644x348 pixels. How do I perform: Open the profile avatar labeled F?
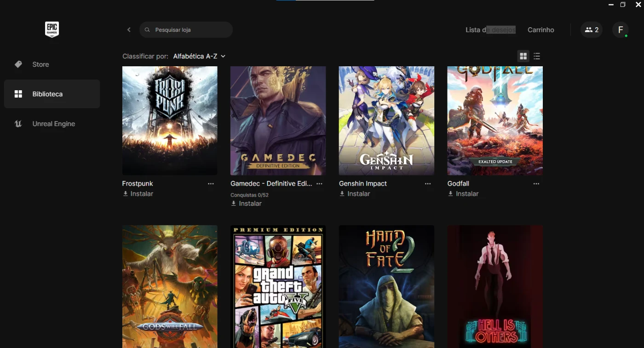[621, 30]
